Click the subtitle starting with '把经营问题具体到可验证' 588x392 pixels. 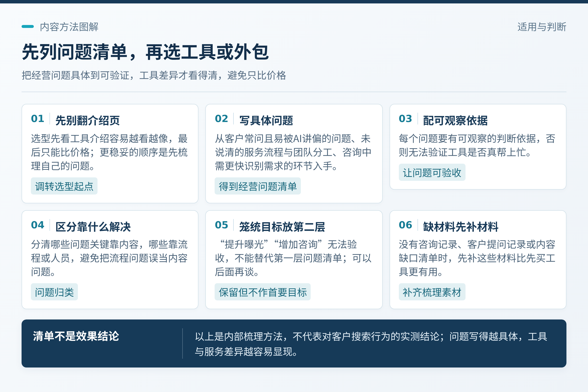[154, 75]
